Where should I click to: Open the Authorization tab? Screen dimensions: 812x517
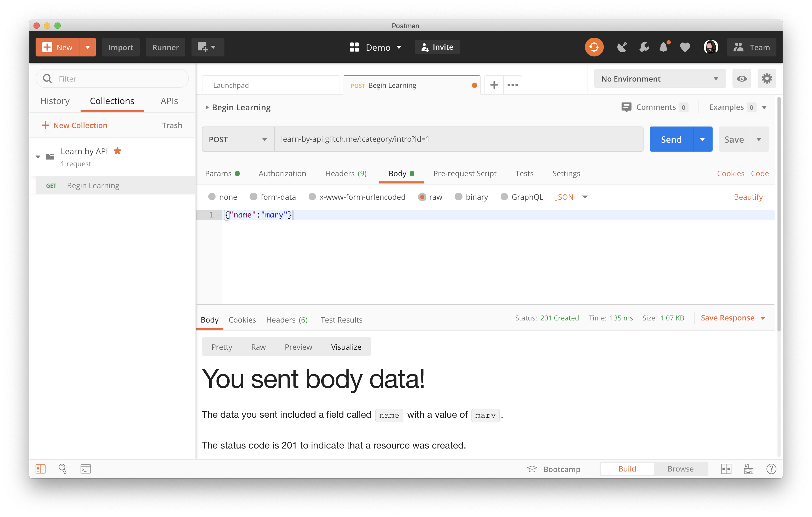[x=282, y=174]
